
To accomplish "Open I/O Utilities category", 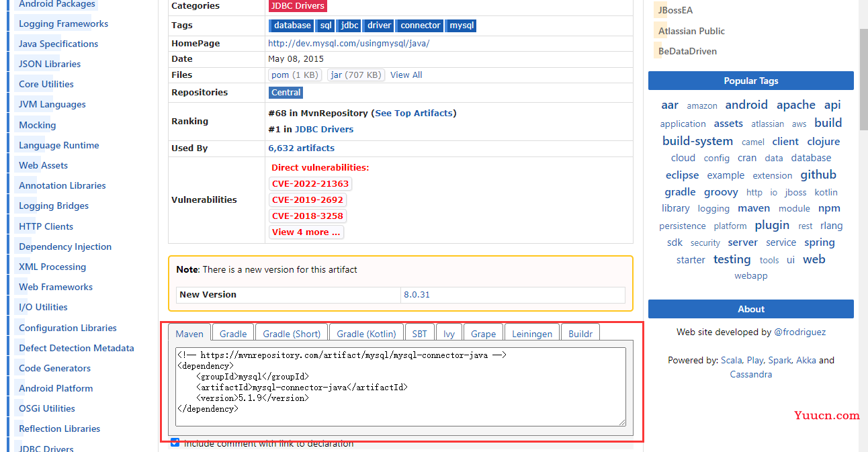I will point(43,307).
